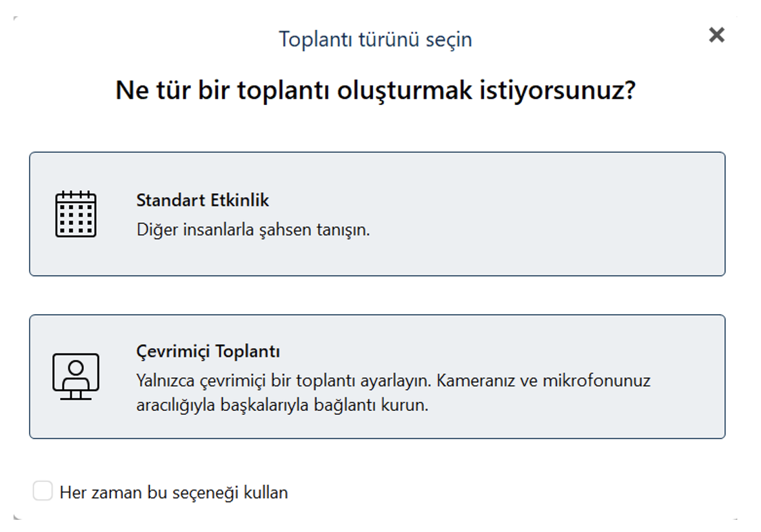Viewport: 761px width, 532px height.
Task: Click the calendar icon for Standart Etkinlik
Action: tap(76, 214)
